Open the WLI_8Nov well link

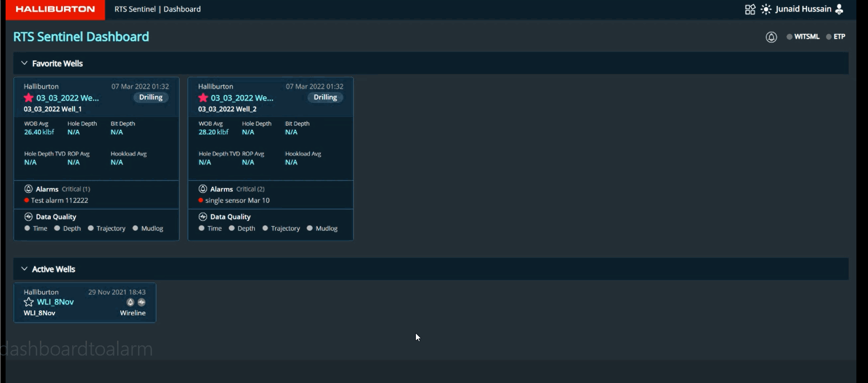coord(55,302)
